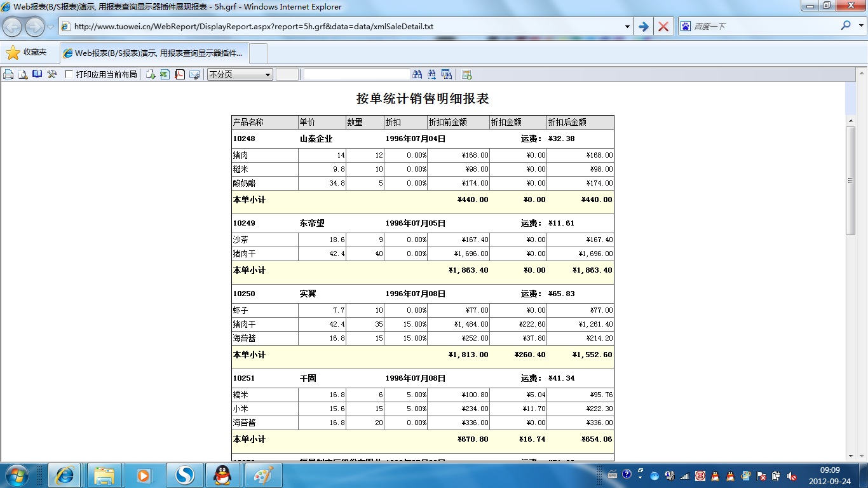The height and width of the screenshot is (488, 868).
Task: Click the open-book icon in the report toolbar
Action: click(x=37, y=74)
